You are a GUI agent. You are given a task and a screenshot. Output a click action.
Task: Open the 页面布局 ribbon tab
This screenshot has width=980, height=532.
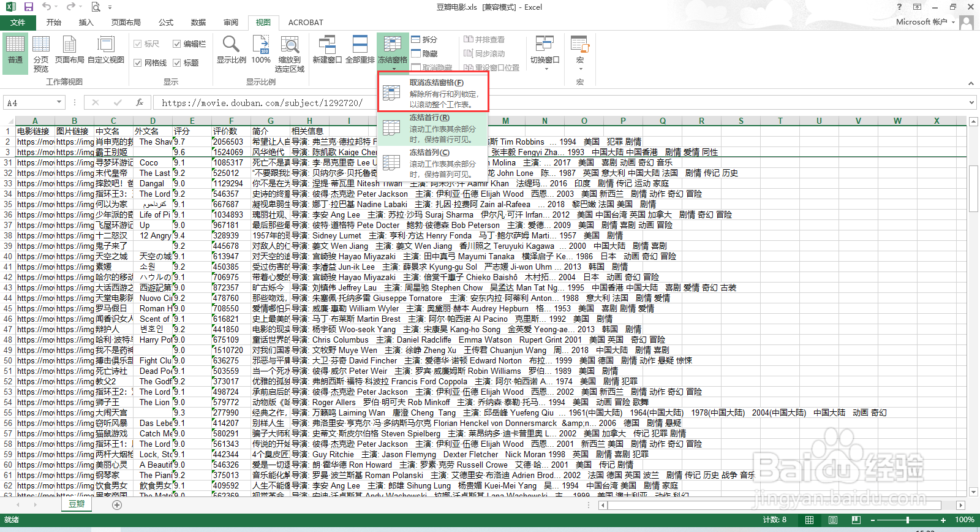pyautogui.click(x=126, y=23)
